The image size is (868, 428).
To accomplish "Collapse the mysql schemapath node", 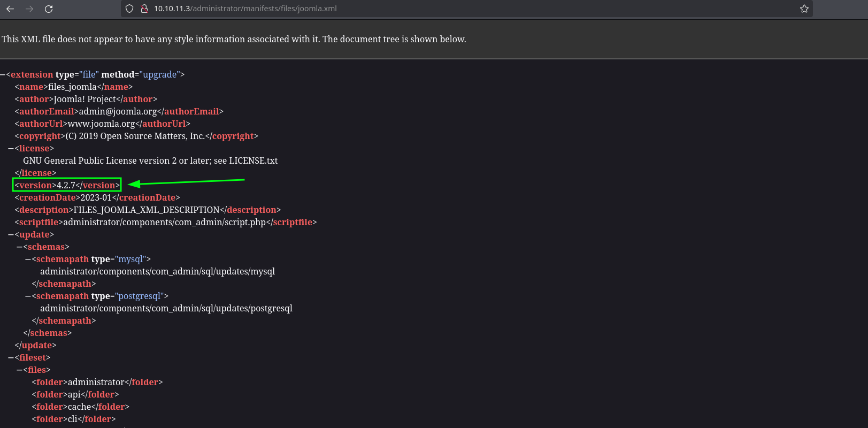I will 28,259.
